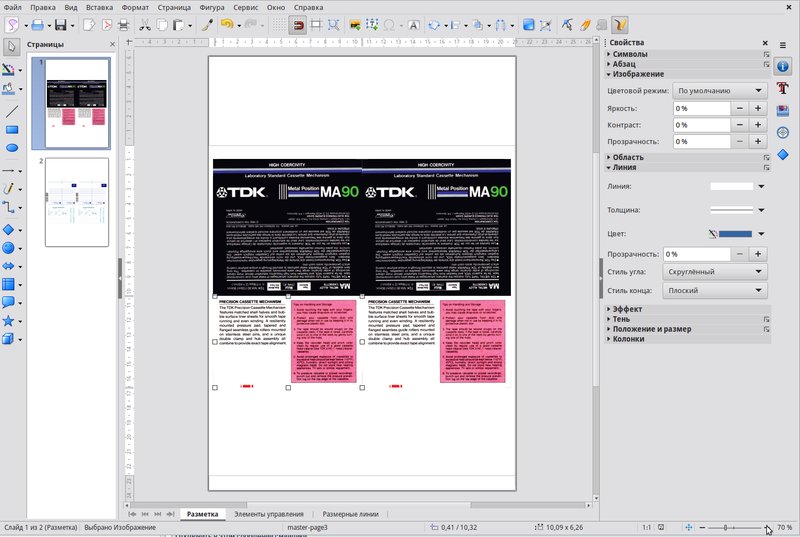
Task: Pick the Line drawing tool
Action: tap(12, 110)
